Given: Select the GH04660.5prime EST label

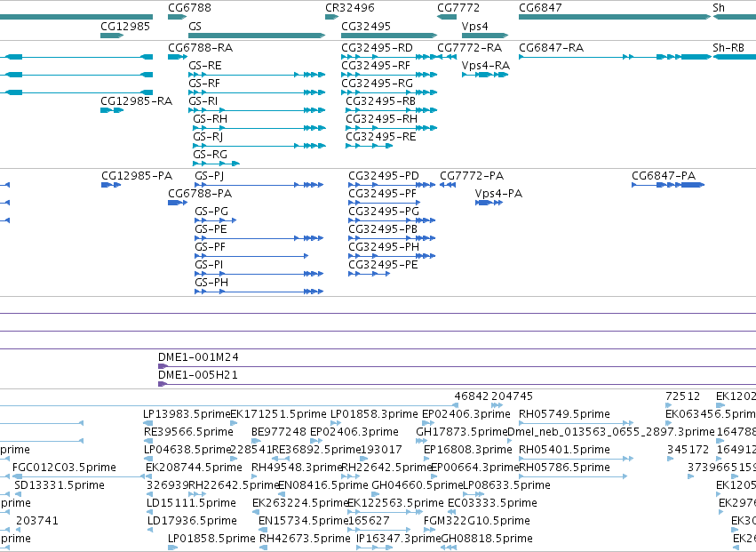Looking at the screenshot, I should tap(417, 485).
